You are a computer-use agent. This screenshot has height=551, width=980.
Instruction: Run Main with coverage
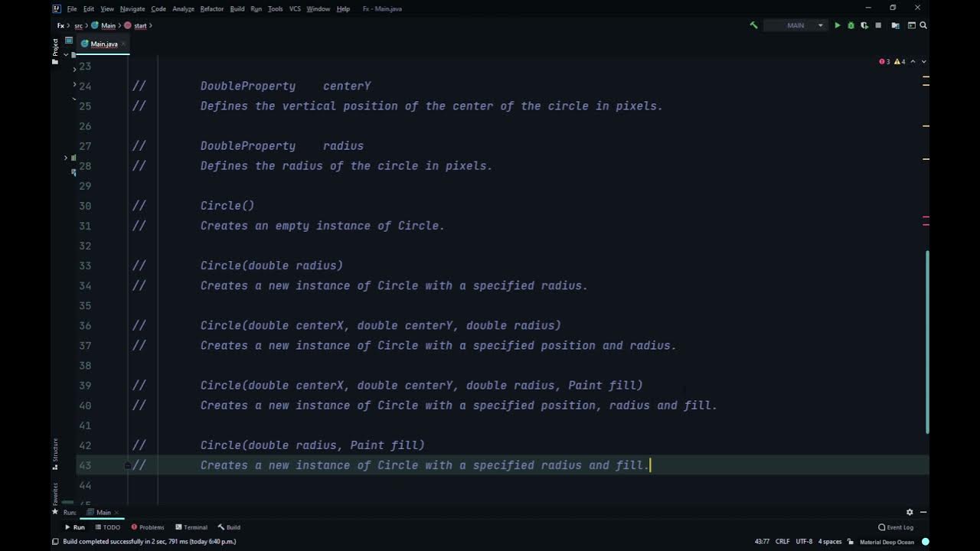tap(864, 25)
